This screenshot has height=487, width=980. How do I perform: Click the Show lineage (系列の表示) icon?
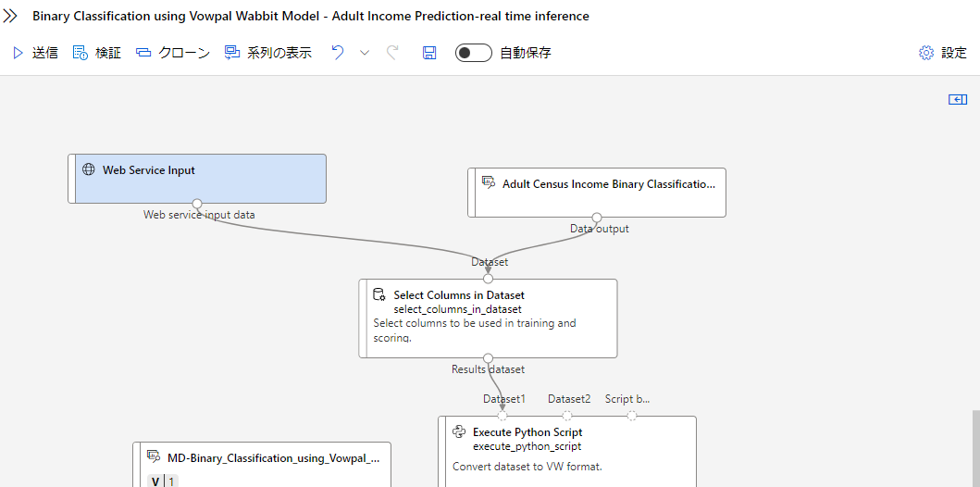(232, 53)
